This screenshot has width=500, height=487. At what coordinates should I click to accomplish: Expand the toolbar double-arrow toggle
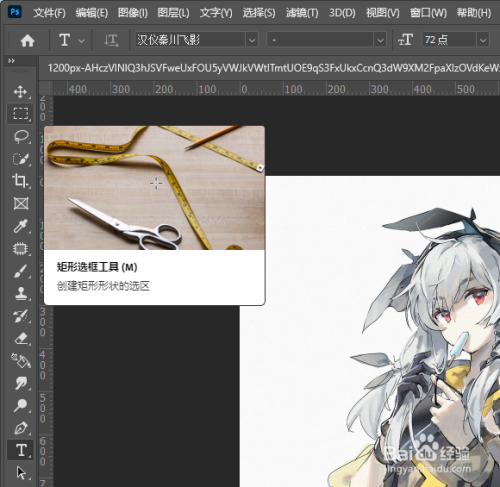(x=11, y=61)
